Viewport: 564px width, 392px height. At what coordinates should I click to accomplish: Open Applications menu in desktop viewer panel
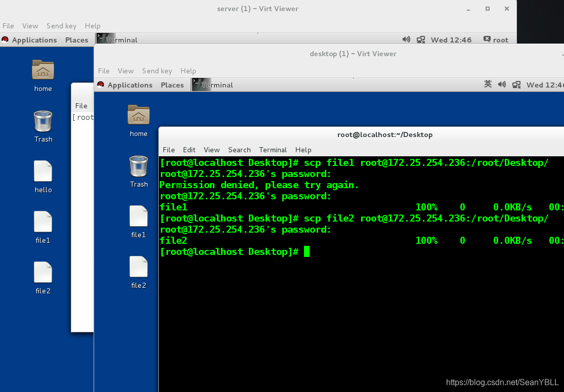[x=130, y=85]
